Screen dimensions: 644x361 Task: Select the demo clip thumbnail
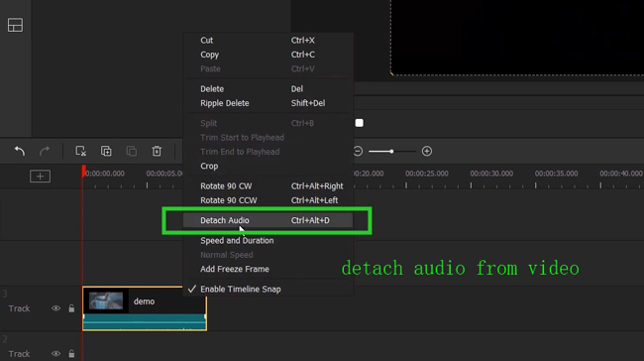click(106, 301)
